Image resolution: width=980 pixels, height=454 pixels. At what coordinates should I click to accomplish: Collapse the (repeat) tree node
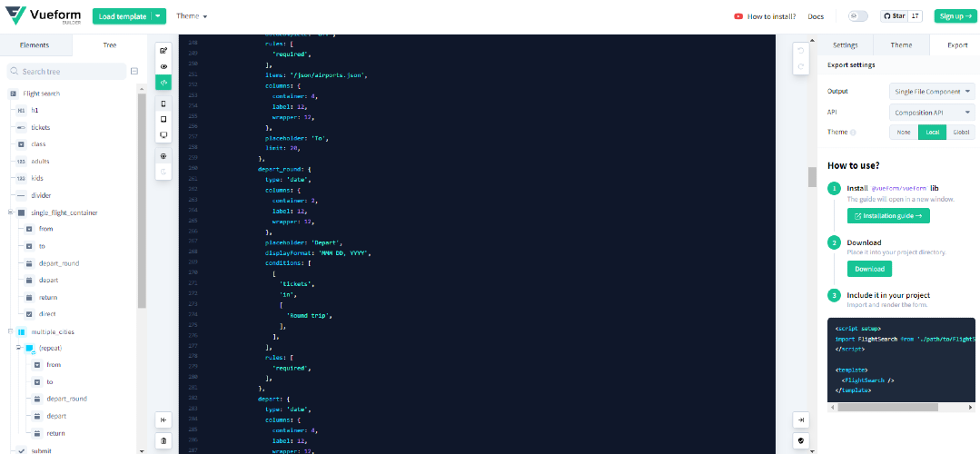tap(19, 347)
